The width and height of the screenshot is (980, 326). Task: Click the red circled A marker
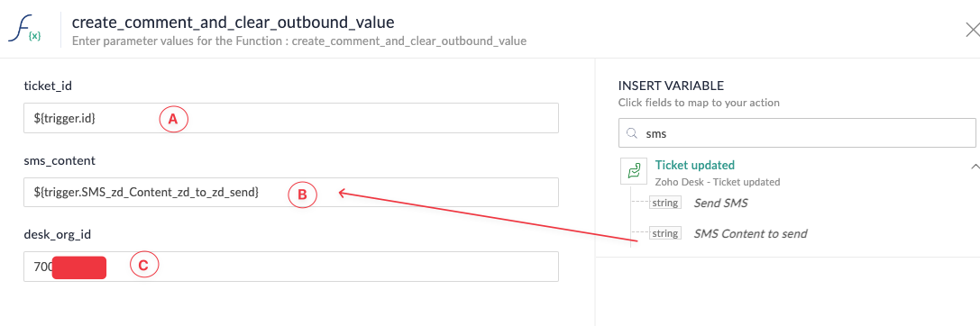(174, 119)
